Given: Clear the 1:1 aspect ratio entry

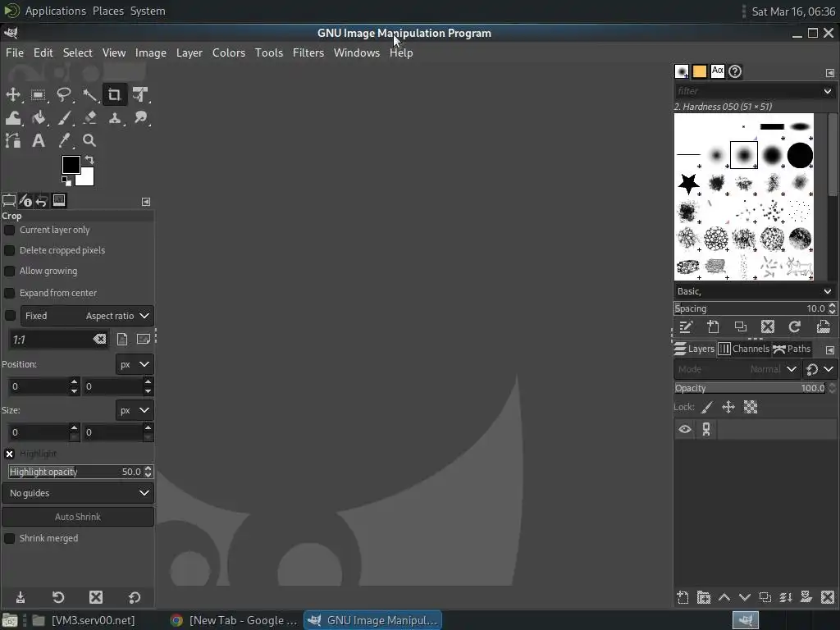Looking at the screenshot, I should (99, 339).
